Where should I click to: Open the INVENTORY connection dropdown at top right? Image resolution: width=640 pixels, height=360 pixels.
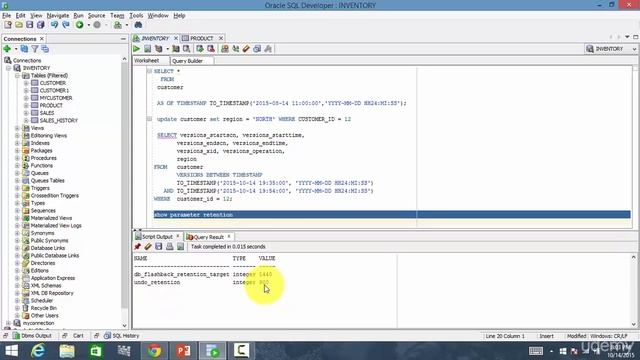tap(634, 49)
